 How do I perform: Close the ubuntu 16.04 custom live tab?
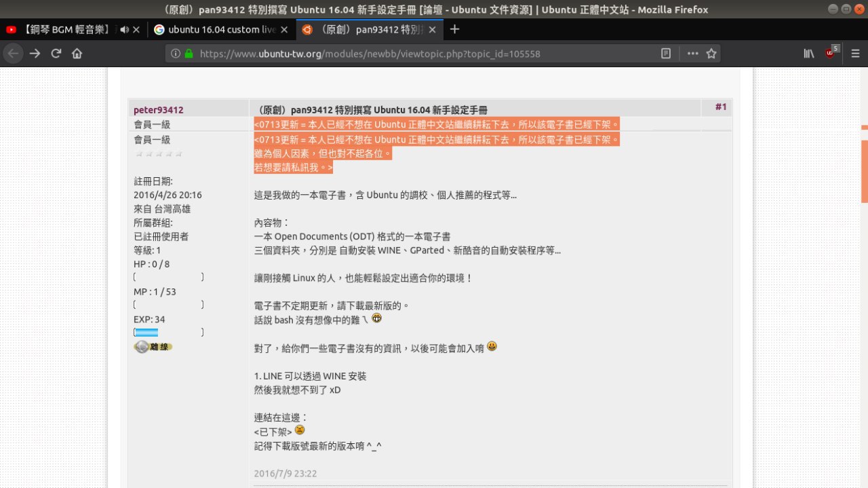(x=284, y=30)
